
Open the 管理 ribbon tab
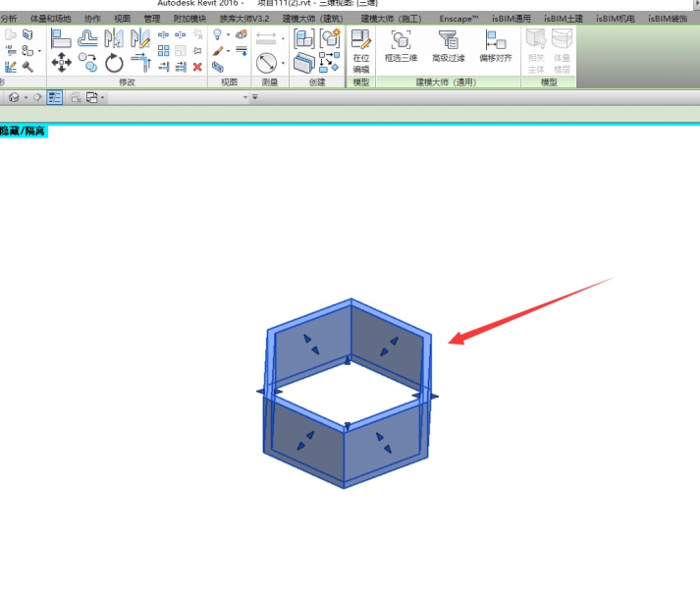(x=152, y=19)
